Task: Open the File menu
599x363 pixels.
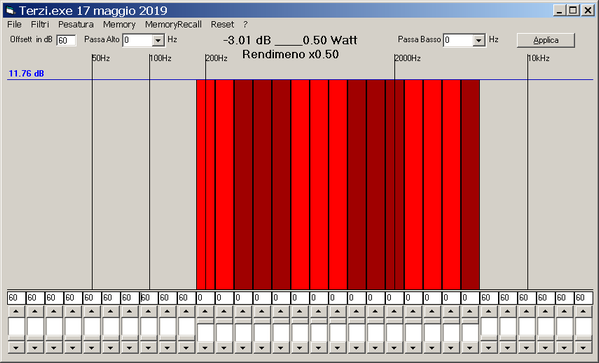Action: [x=14, y=24]
